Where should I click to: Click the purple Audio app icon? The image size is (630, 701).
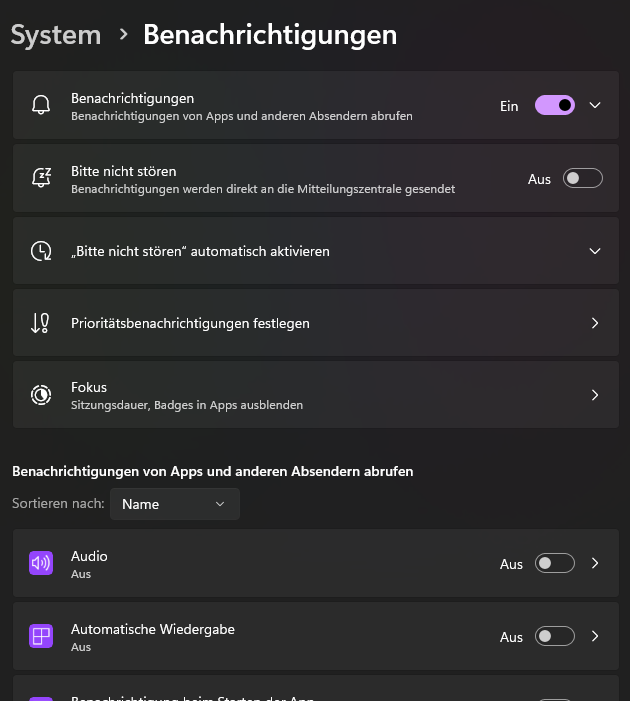pos(41,564)
